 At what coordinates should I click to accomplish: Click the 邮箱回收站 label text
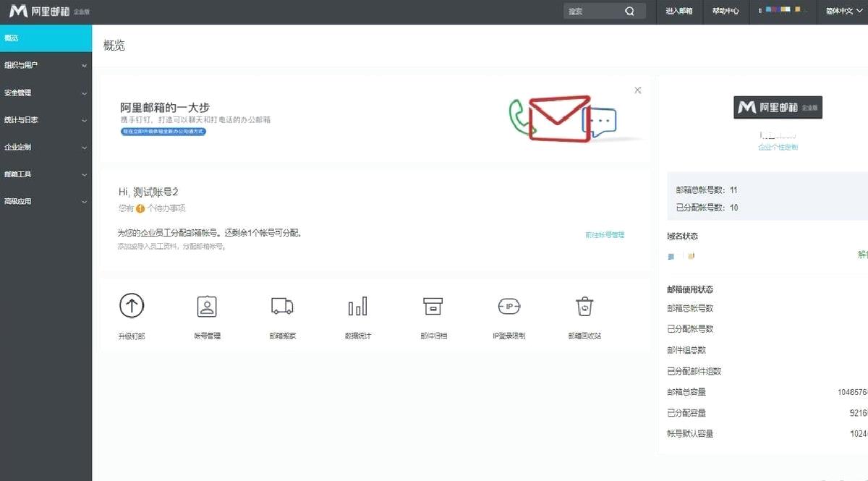click(584, 336)
